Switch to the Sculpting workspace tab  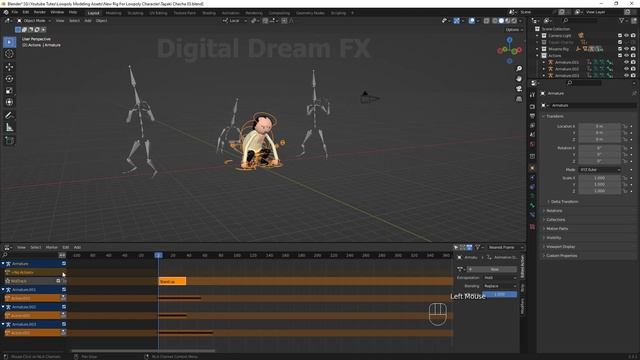coord(136,13)
